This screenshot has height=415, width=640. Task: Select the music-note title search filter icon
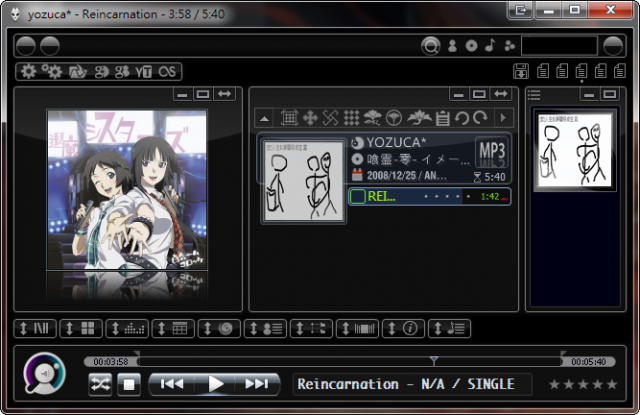pyautogui.click(x=490, y=45)
